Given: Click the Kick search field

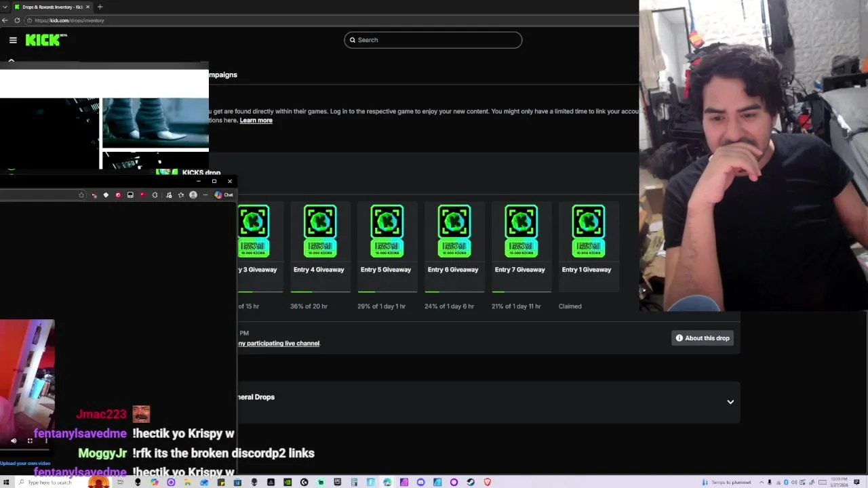Looking at the screenshot, I should coord(433,40).
